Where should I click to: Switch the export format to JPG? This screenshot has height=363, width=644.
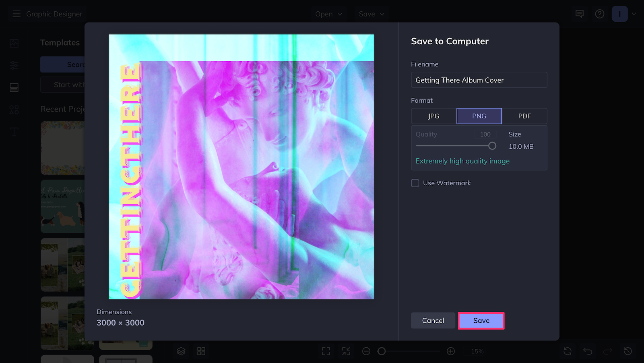433,116
